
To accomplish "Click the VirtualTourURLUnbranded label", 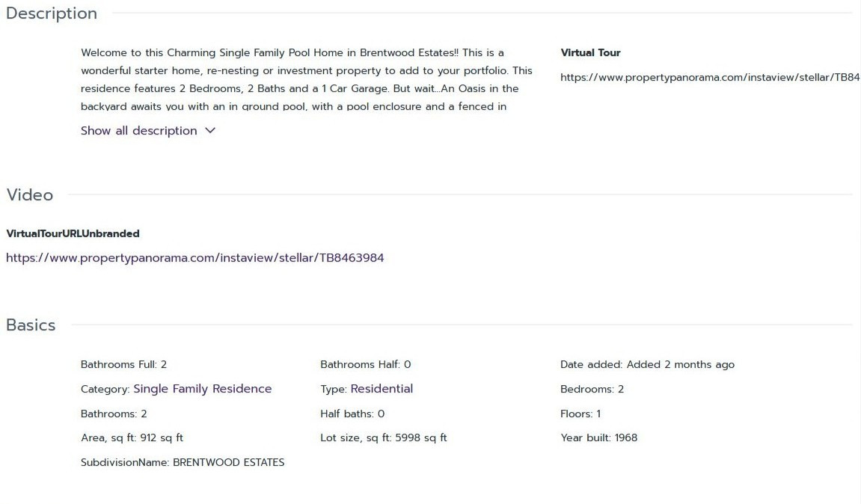I will [73, 234].
